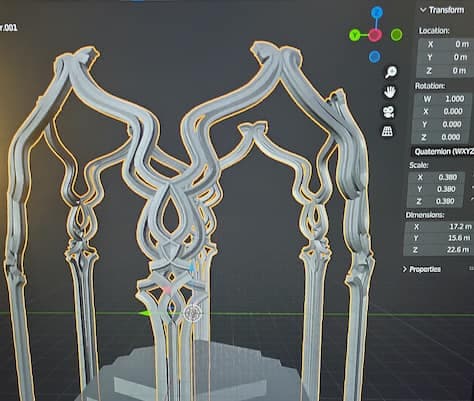Select the hand pan view icon
Screen dimensions: 474x401
pyautogui.click(x=389, y=91)
